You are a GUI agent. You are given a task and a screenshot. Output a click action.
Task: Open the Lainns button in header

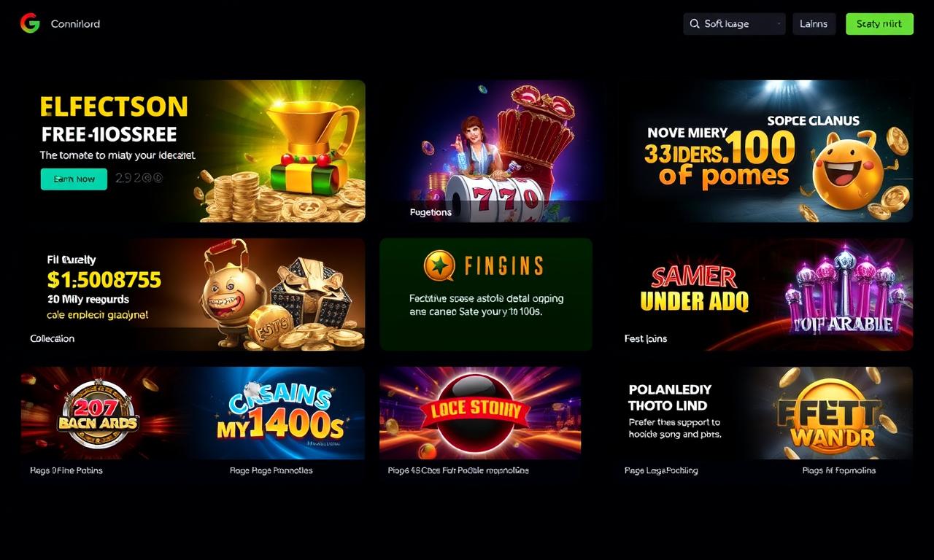tap(814, 24)
